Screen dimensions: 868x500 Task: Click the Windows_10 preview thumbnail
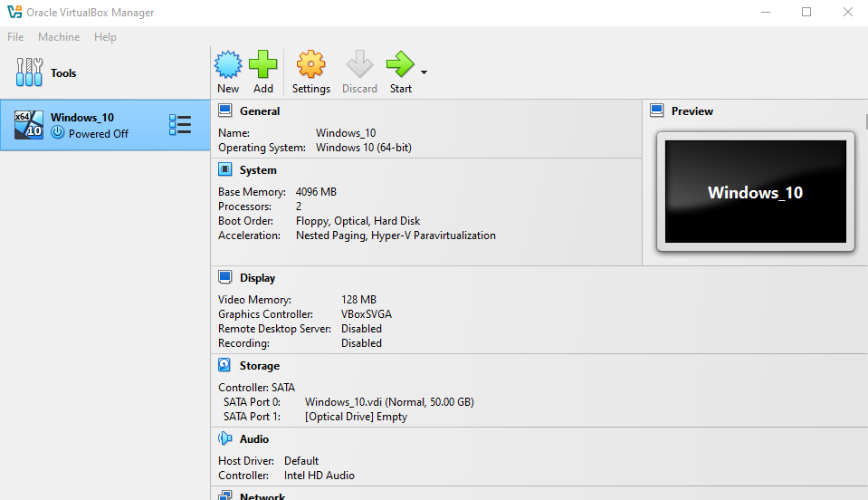coord(755,192)
